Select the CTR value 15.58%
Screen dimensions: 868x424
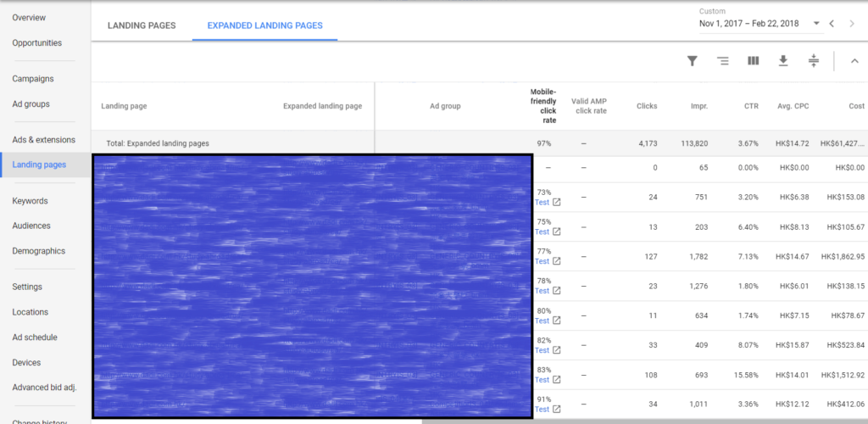click(747, 376)
